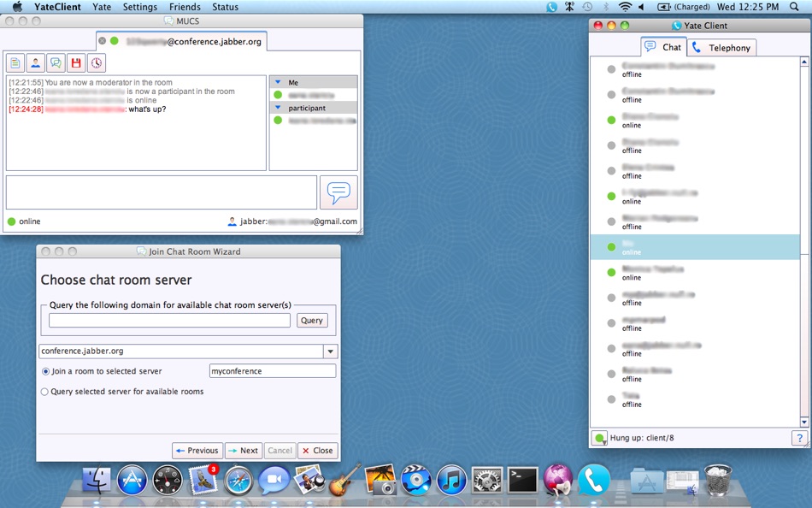Select Query selected server for available rooms radio
Viewport: 812px width, 508px height.
pyautogui.click(x=44, y=392)
